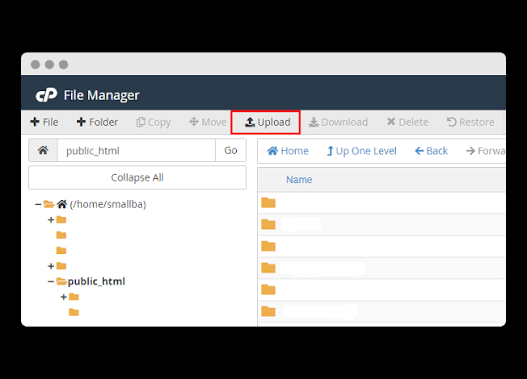The width and height of the screenshot is (527, 379).
Task: Collapse the /home/smallba root tree node
Action: [38, 204]
